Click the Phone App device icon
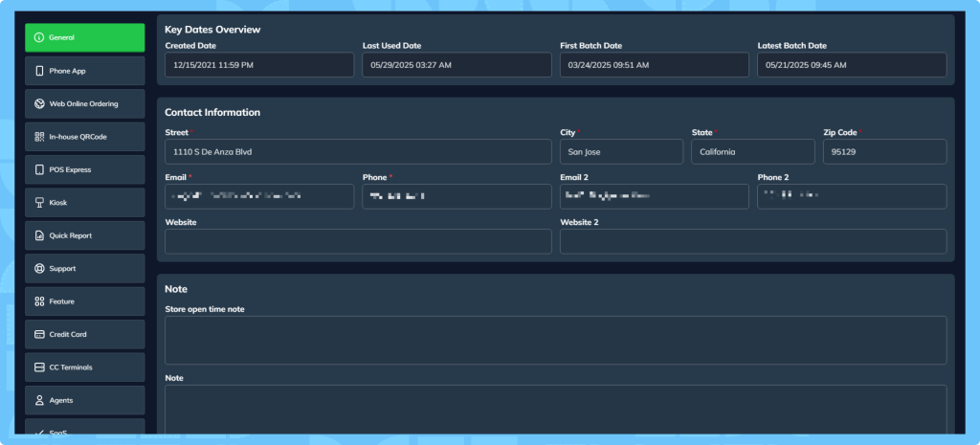This screenshot has width=980, height=445. 39,71
